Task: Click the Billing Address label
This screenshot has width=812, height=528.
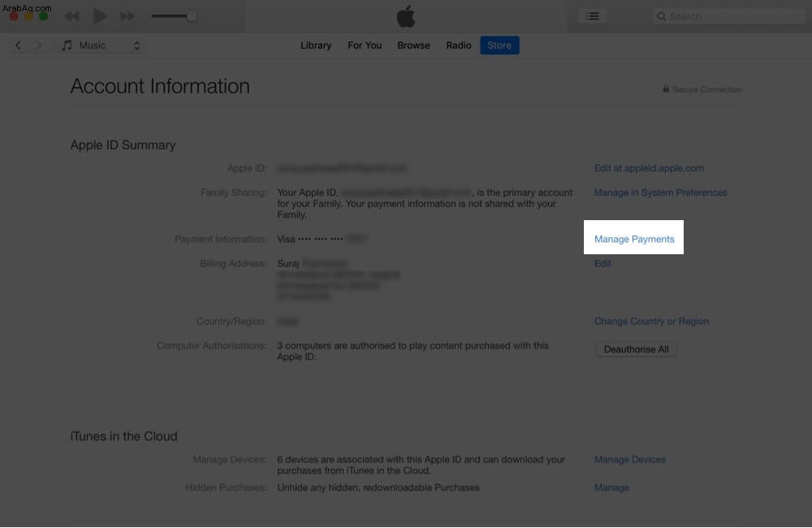Action: [233, 263]
